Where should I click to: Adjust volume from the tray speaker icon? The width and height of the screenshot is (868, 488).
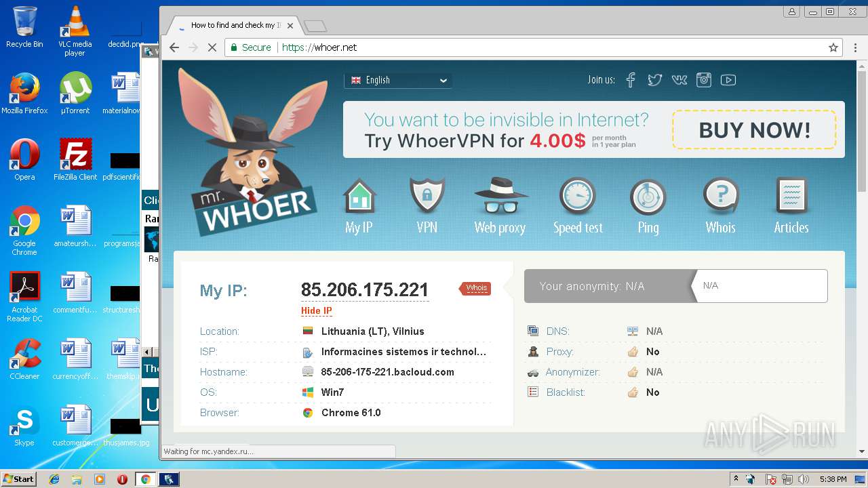(804, 479)
